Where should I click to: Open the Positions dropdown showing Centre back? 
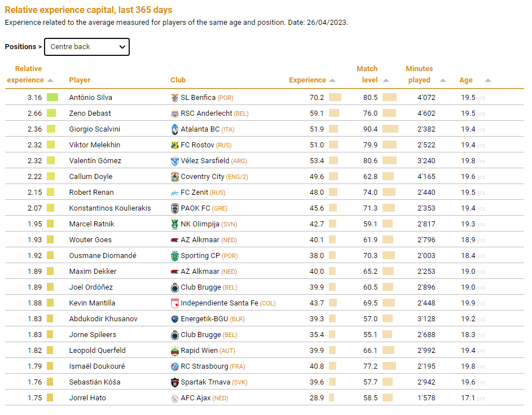(x=87, y=47)
